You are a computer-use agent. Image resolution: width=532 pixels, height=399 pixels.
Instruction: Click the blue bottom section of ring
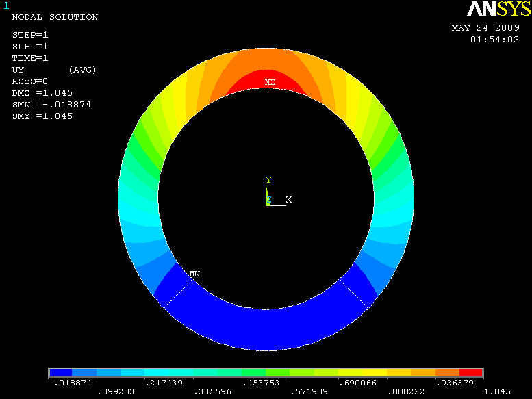click(x=266, y=329)
